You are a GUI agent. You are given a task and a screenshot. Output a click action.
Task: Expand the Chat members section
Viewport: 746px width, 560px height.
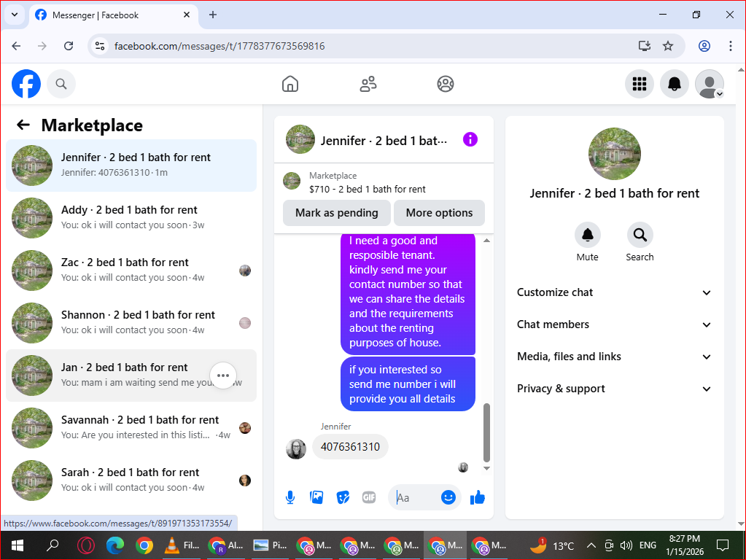(614, 324)
